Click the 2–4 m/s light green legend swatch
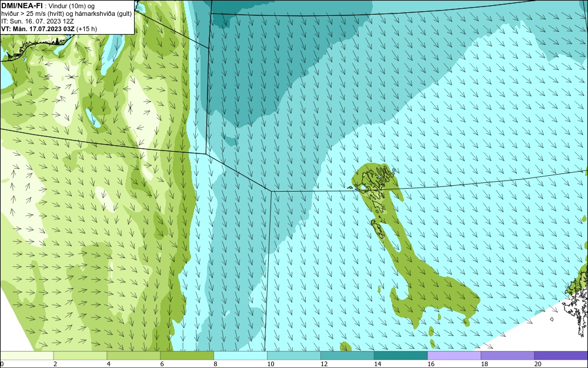Screen dimensions: 588x368 [80, 355]
